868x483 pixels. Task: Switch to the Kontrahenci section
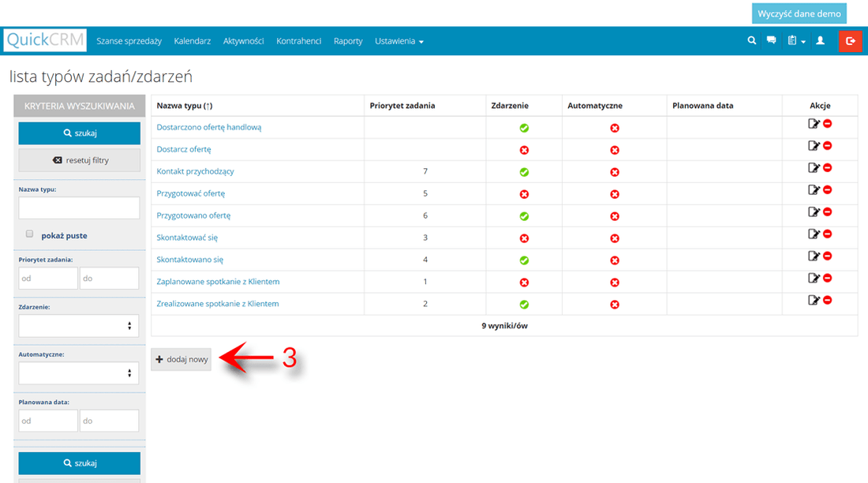tap(298, 40)
